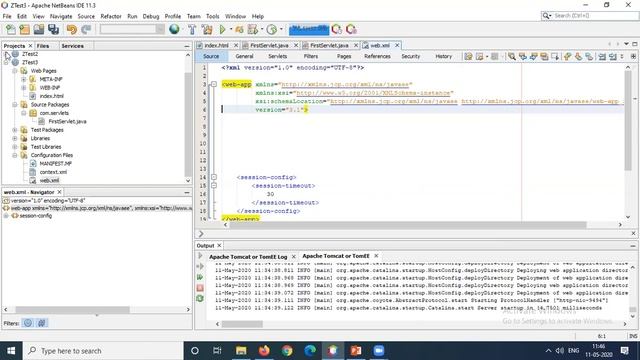Open Zoom app from the taskbar

379,351
